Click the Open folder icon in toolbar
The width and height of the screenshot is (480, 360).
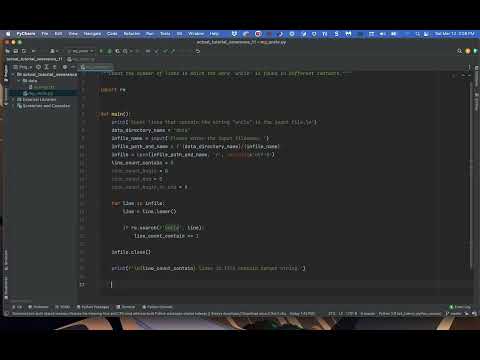(x=8, y=51)
